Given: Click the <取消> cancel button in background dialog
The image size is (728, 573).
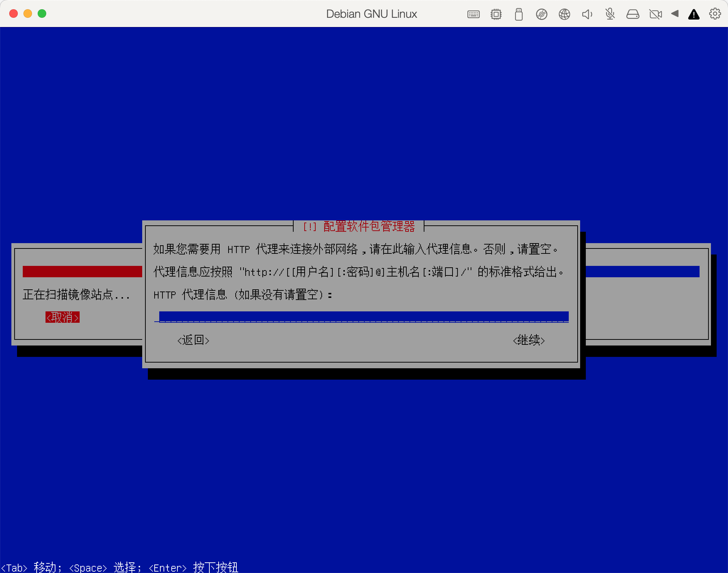Looking at the screenshot, I should pyautogui.click(x=63, y=317).
